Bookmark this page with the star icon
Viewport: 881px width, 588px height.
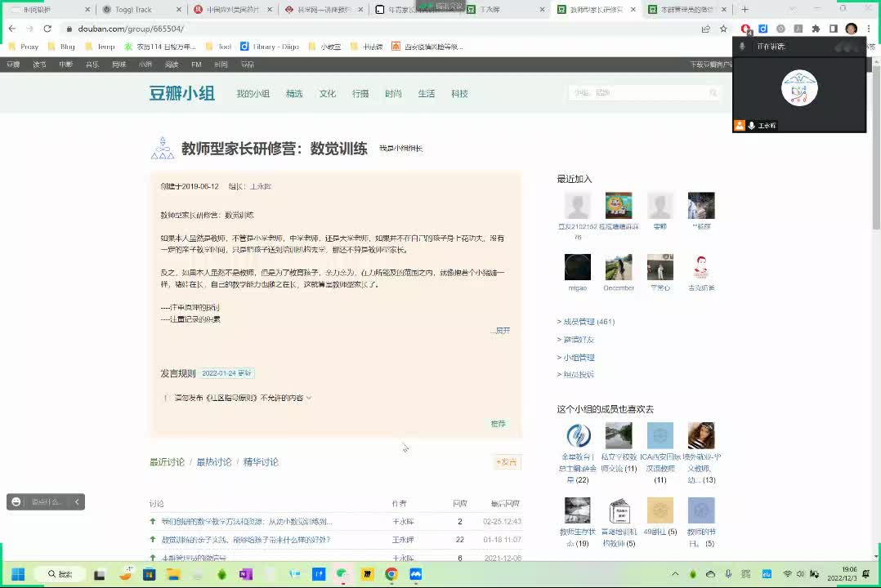point(724,29)
